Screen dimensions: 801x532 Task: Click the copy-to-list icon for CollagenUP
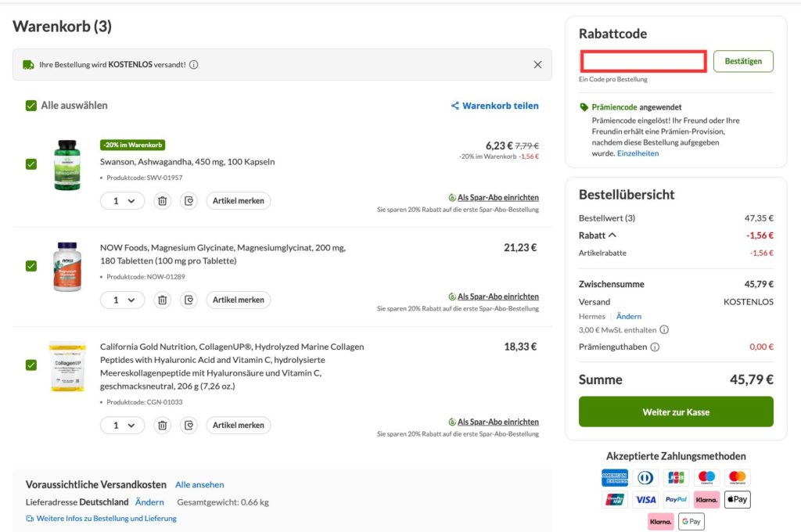[189, 425]
